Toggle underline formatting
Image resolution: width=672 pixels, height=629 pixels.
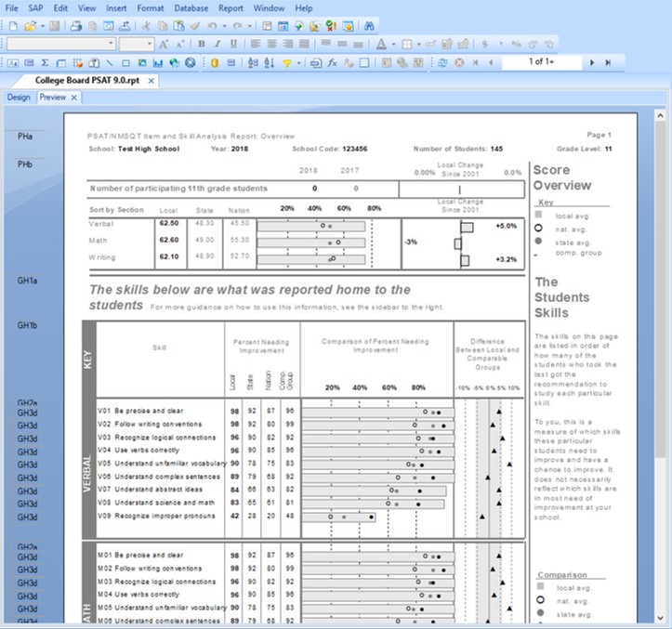click(233, 44)
